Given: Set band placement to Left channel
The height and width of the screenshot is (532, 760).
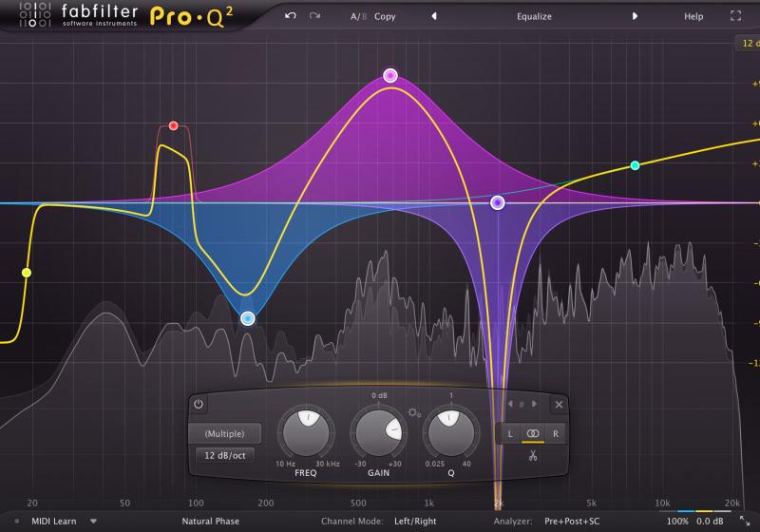Looking at the screenshot, I should [x=510, y=433].
